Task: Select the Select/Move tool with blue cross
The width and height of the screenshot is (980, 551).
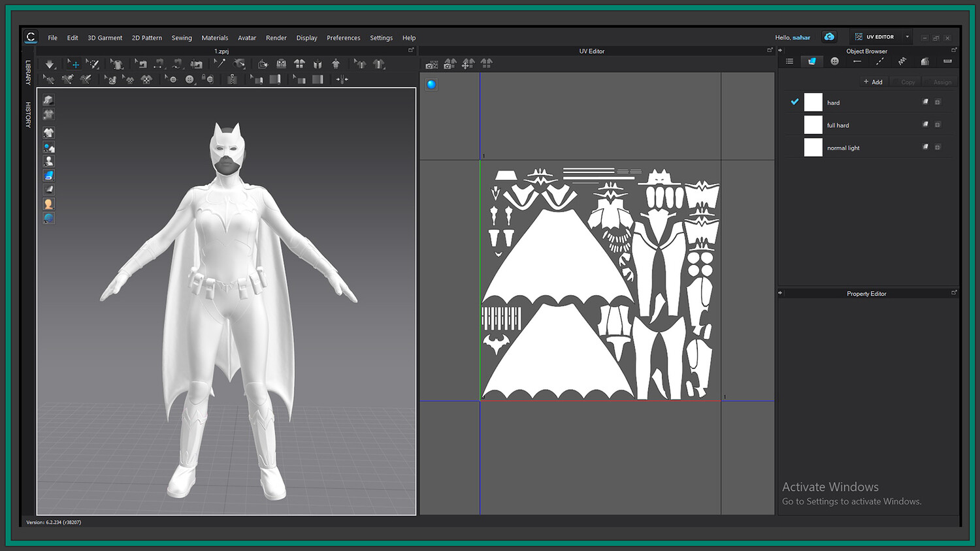Action: (x=74, y=64)
